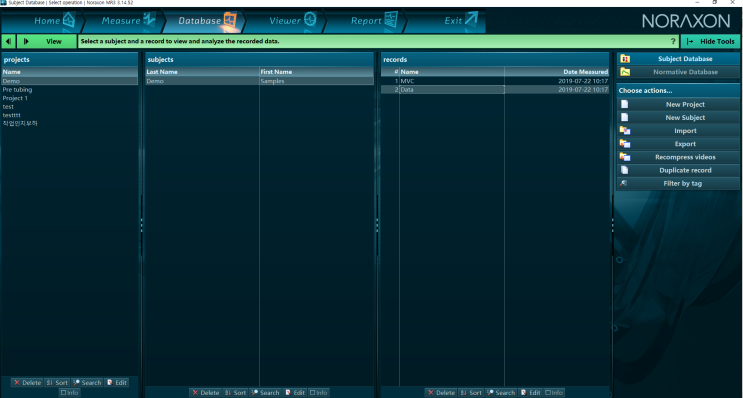Toggle Info checkbox under records
The width and height of the screenshot is (743, 398).
(x=554, y=392)
